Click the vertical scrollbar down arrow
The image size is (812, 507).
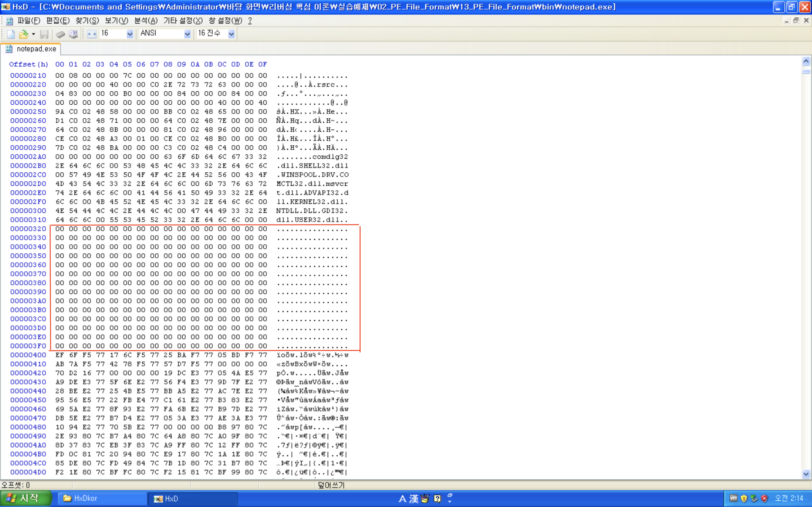pyautogui.click(x=806, y=473)
